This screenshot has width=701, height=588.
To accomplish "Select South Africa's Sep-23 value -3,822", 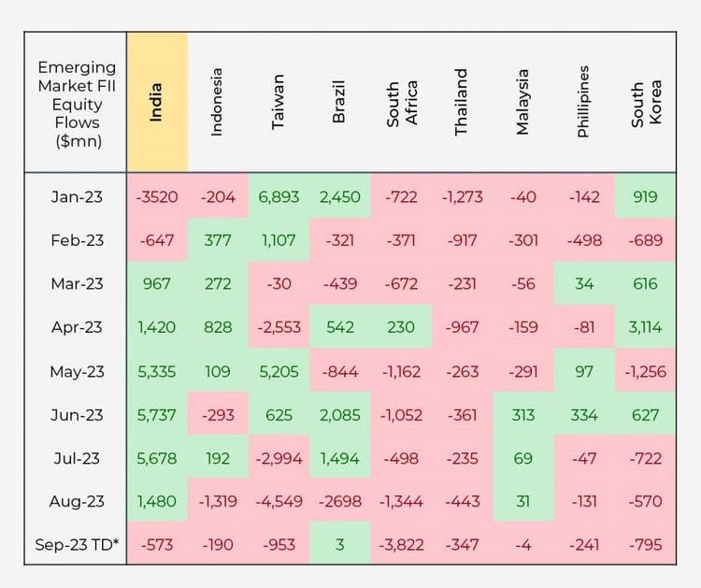I will (x=400, y=546).
